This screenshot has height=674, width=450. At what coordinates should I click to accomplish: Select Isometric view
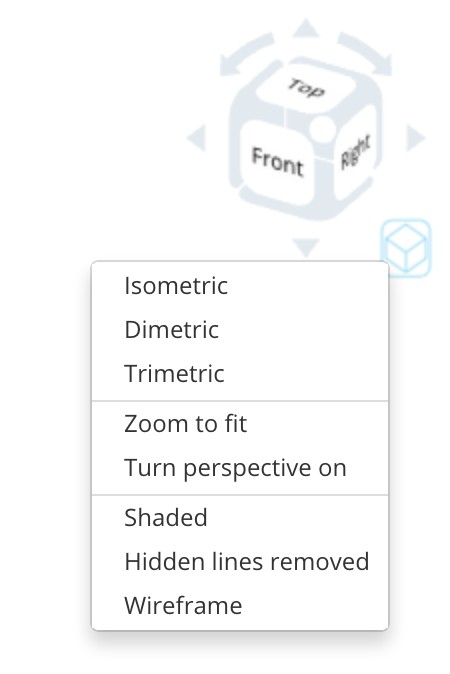(x=240, y=286)
